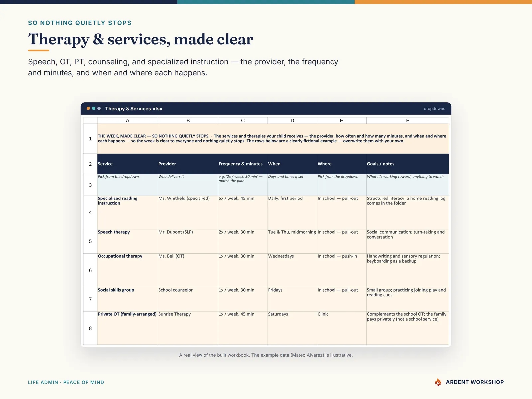
Task: Click the 'dropdowns' label in title bar
Action: (434, 109)
